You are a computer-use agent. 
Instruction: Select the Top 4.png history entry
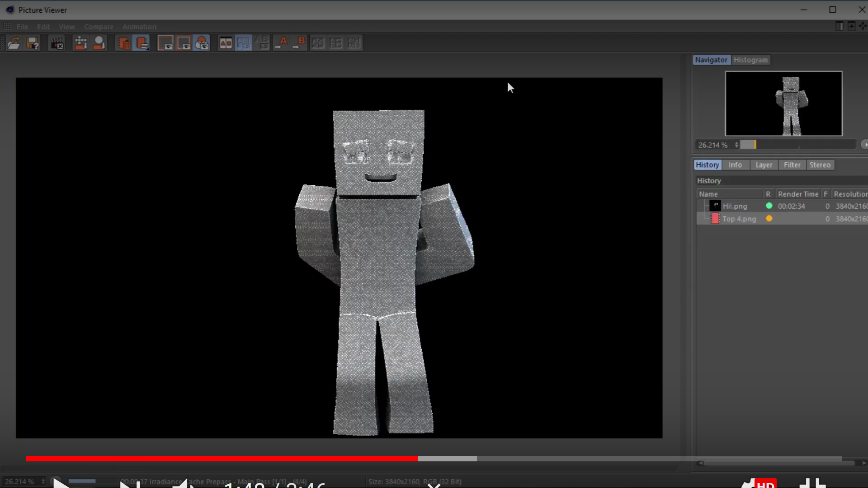tap(782, 219)
